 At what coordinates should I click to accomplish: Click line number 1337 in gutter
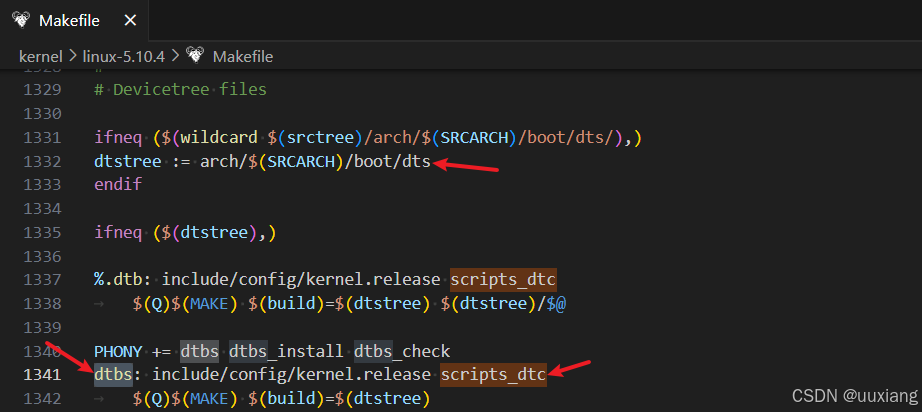pyautogui.click(x=42, y=280)
